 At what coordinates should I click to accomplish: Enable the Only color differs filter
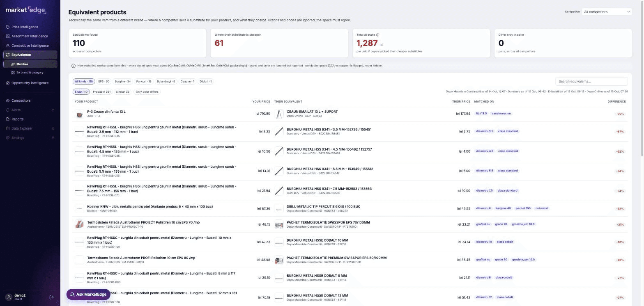click(147, 92)
